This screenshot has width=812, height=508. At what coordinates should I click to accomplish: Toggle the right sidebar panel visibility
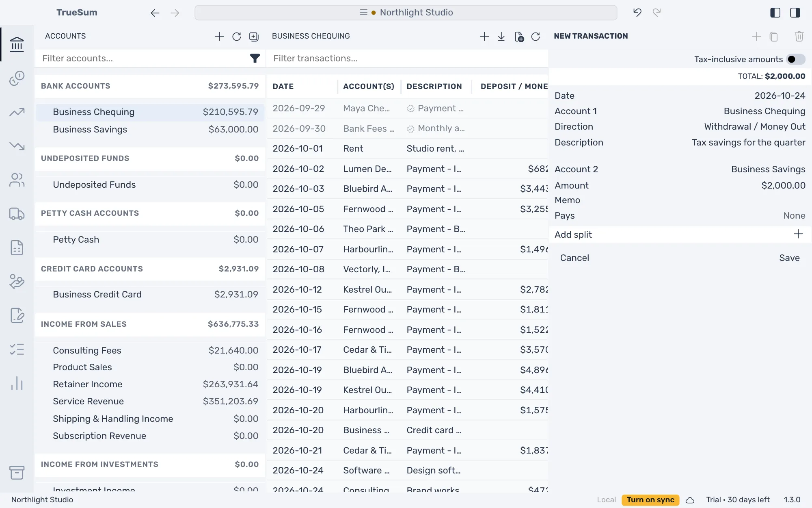coord(795,13)
